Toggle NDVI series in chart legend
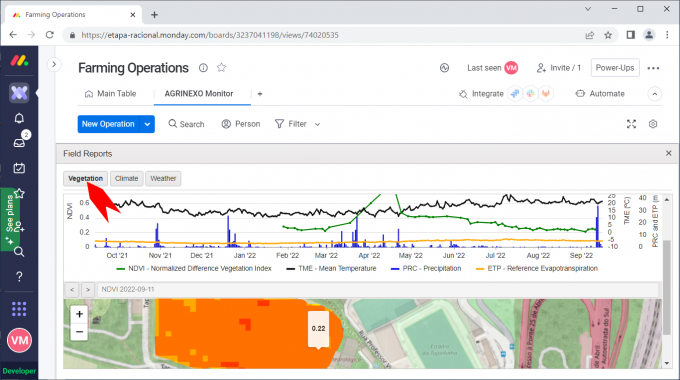 point(194,269)
